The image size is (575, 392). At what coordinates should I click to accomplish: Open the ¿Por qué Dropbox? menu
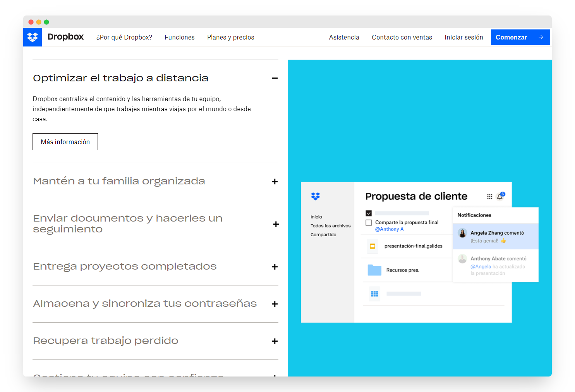coord(124,37)
